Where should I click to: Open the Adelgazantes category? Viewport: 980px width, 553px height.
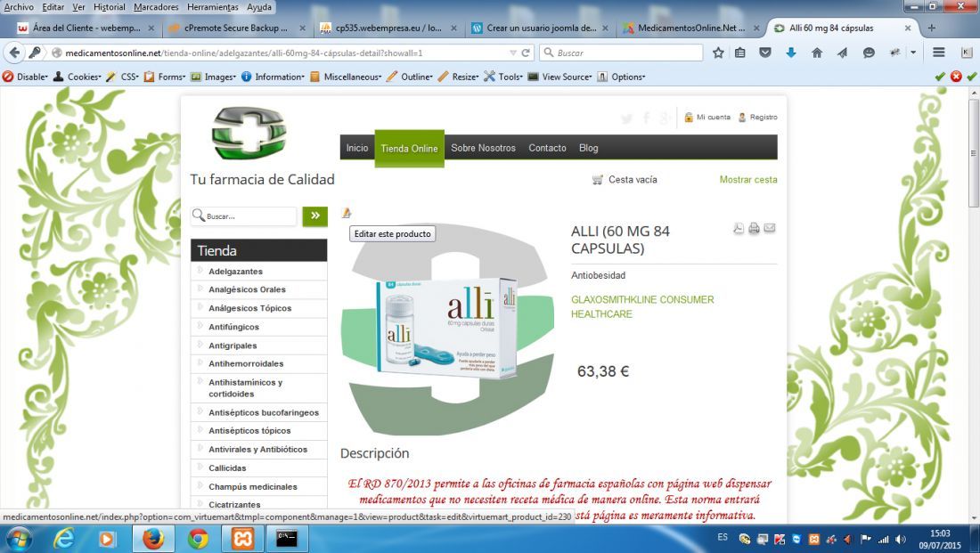(x=235, y=272)
